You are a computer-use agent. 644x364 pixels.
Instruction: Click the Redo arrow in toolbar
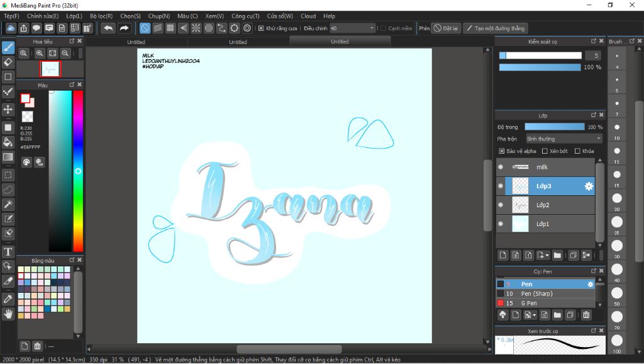[x=124, y=28]
